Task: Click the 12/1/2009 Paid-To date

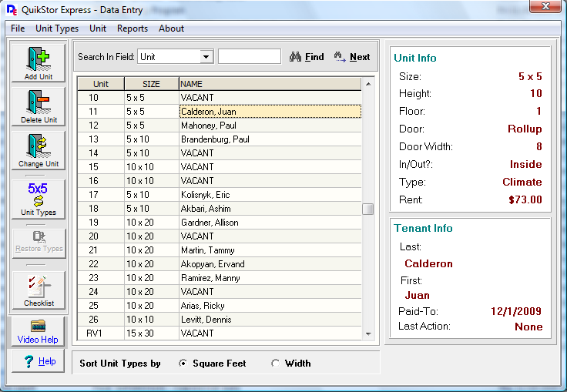Action: 516,311
